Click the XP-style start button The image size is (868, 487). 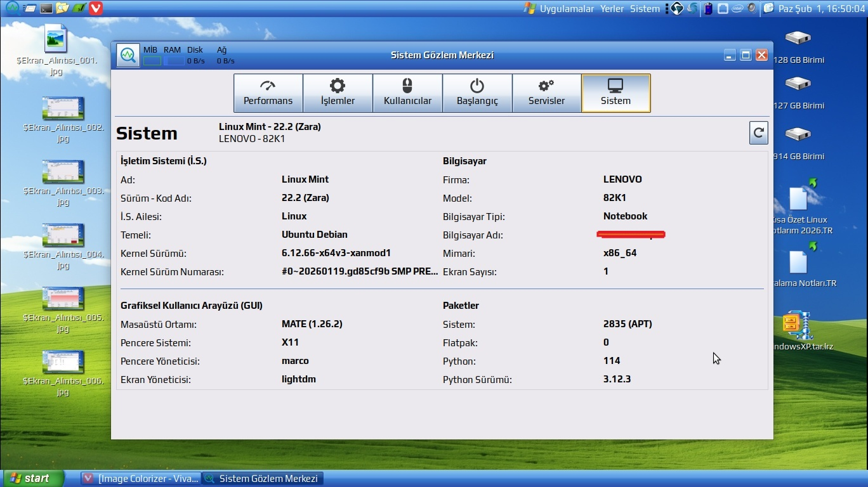[x=34, y=478]
